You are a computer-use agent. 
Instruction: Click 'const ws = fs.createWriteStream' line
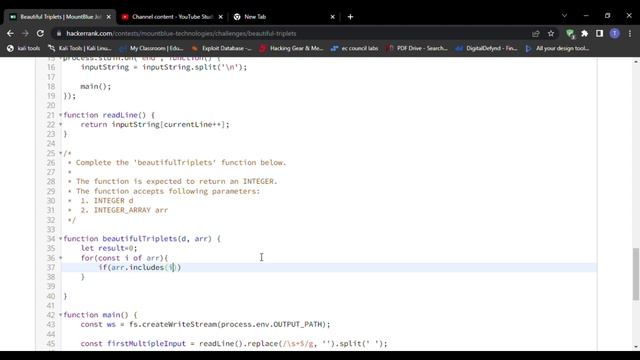point(205,324)
